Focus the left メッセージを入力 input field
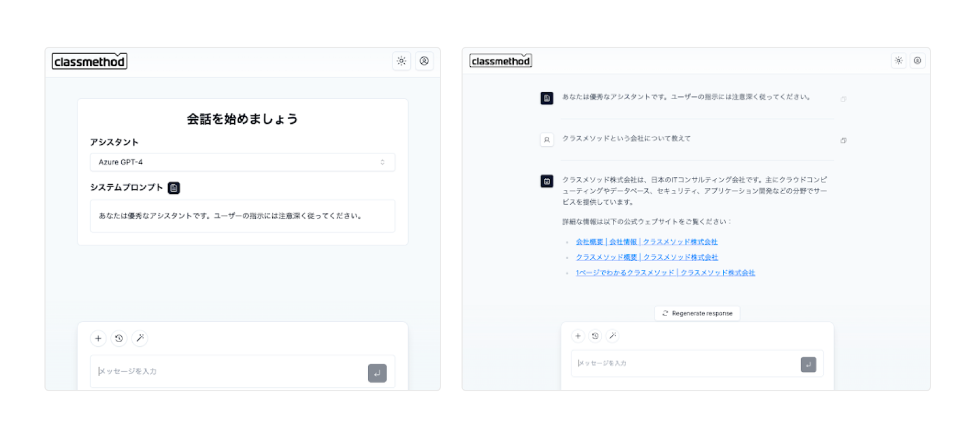The height and width of the screenshot is (438, 980). click(x=228, y=371)
